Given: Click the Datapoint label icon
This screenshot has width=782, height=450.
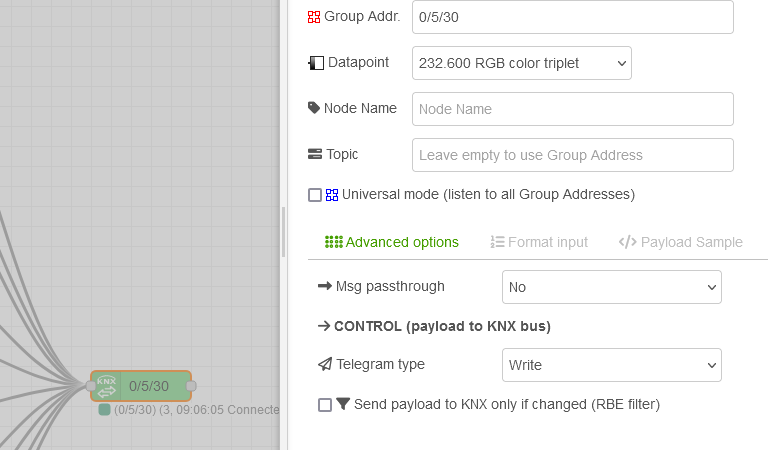Looking at the screenshot, I should tap(316, 63).
